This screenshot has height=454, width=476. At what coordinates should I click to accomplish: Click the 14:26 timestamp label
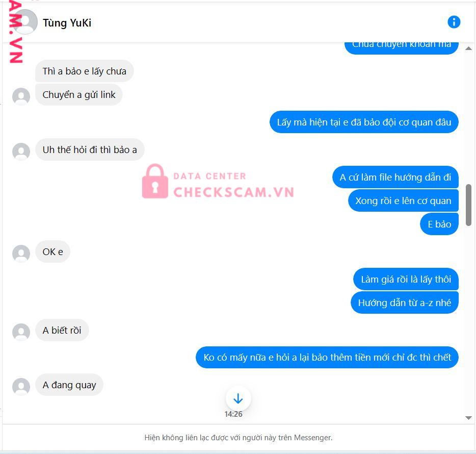pyautogui.click(x=233, y=414)
